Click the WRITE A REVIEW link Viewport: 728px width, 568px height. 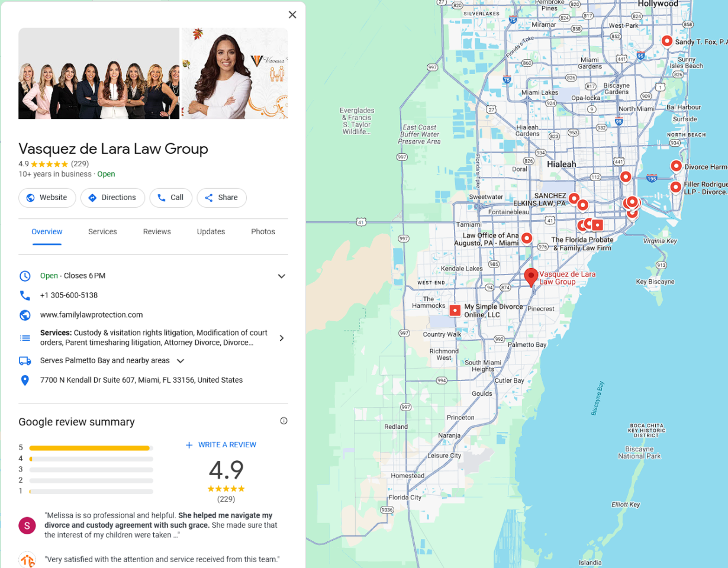tap(221, 445)
